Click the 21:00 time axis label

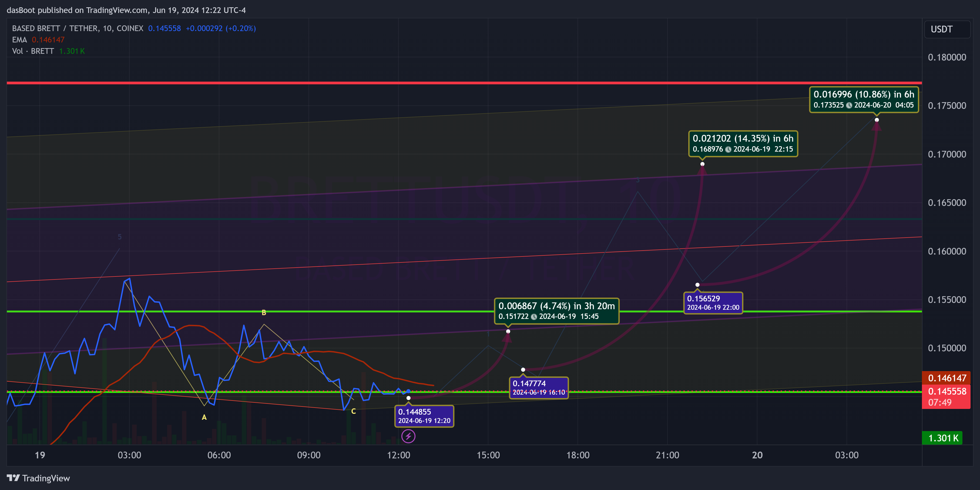(667, 455)
